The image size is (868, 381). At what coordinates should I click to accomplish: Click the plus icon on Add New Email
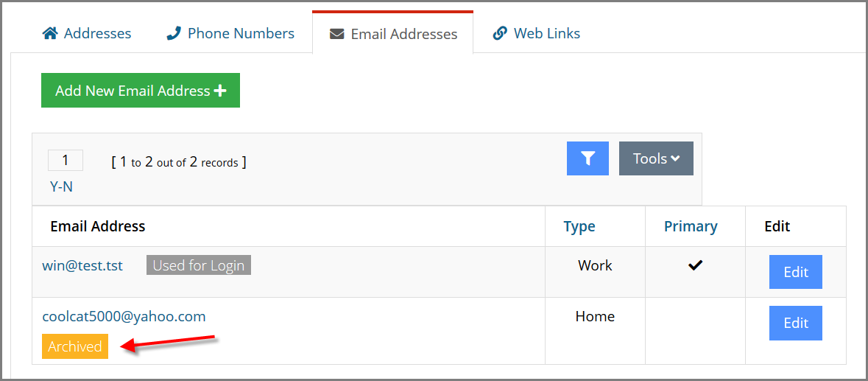[x=220, y=91]
